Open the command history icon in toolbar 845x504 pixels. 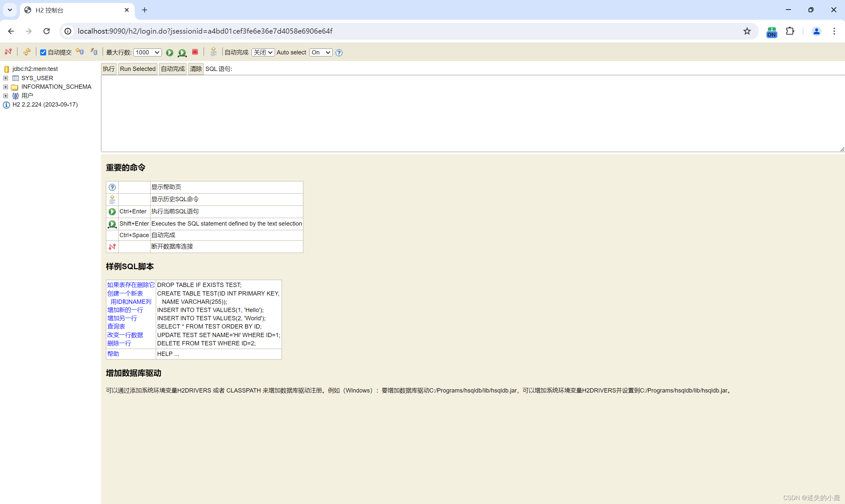pyautogui.click(x=214, y=52)
